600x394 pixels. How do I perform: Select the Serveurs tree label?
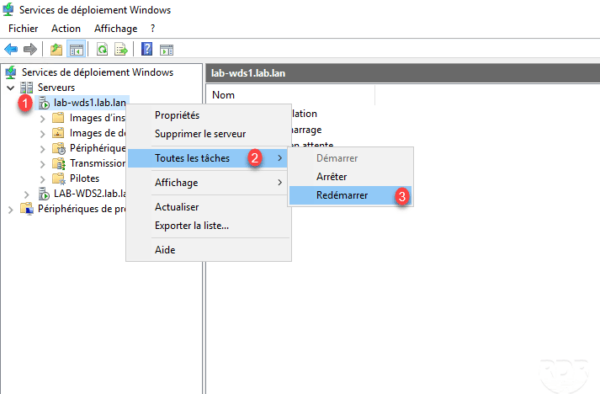coord(56,87)
